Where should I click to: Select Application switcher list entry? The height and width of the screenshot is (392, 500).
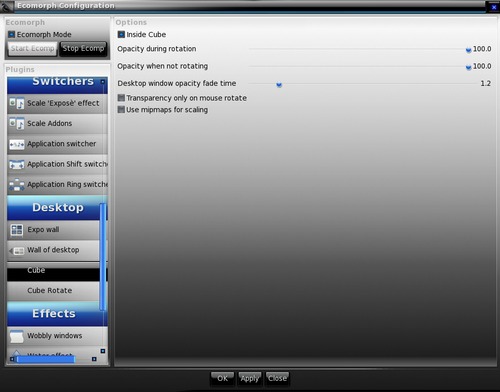pyautogui.click(x=57, y=144)
